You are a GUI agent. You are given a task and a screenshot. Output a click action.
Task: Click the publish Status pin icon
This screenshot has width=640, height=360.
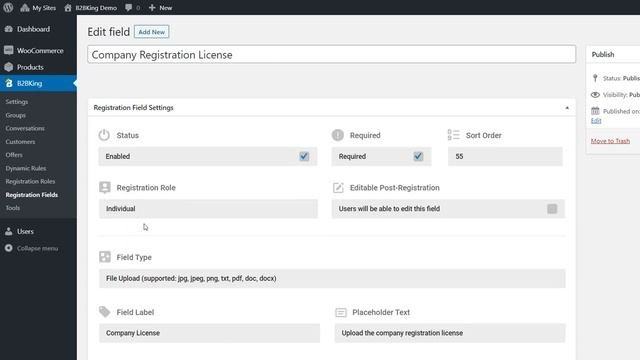[x=595, y=78]
